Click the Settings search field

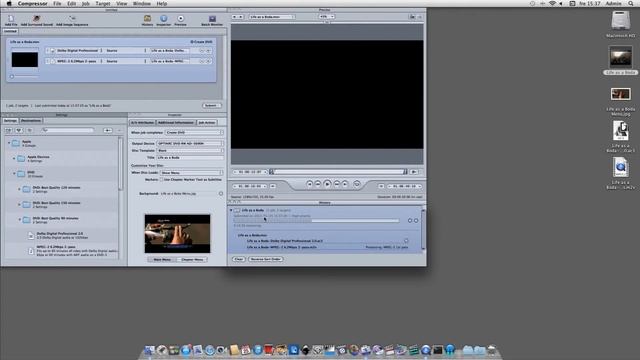click(68, 130)
